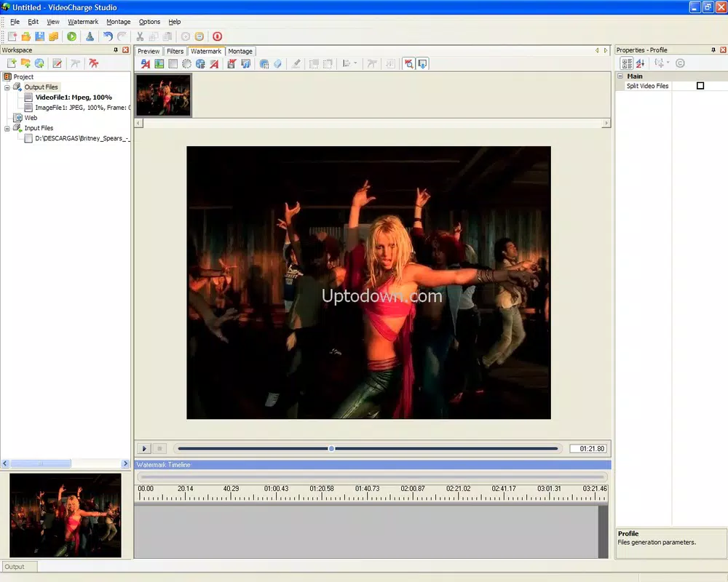Click the 01:21.80 time field
This screenshot has height=582, width=728.
click(x=588, y=449)
